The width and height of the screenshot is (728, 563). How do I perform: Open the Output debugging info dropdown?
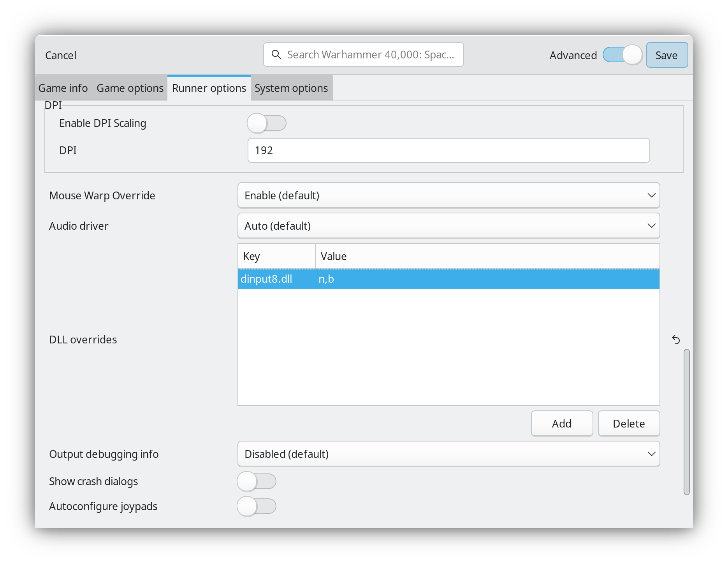(x=448, y=454)
